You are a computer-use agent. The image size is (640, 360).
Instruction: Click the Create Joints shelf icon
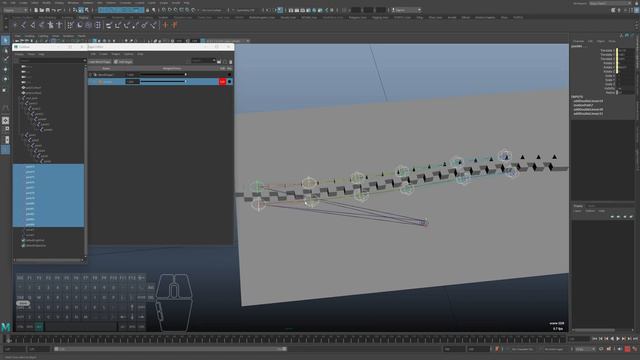(23, 25)
